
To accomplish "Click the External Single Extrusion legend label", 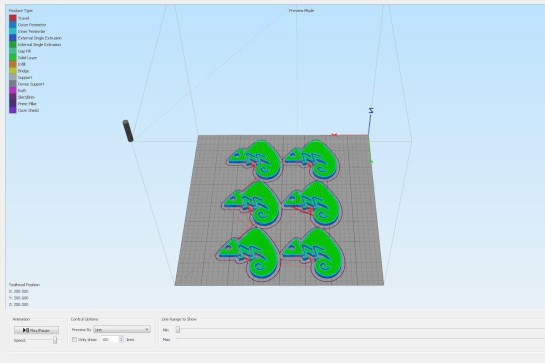I will pyautogui.click(x=40, y=38).
